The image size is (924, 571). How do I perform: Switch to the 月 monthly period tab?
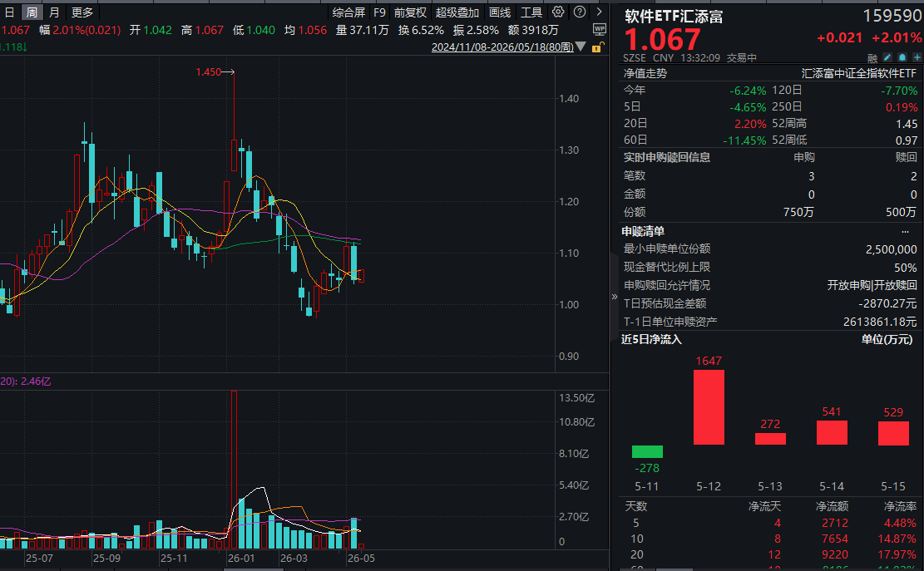tap(54, 12)
